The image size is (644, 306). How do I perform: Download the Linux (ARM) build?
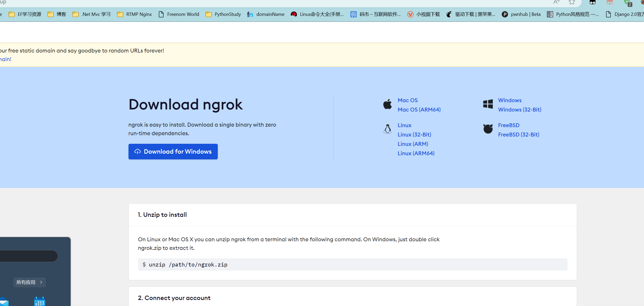coord(413,144)
